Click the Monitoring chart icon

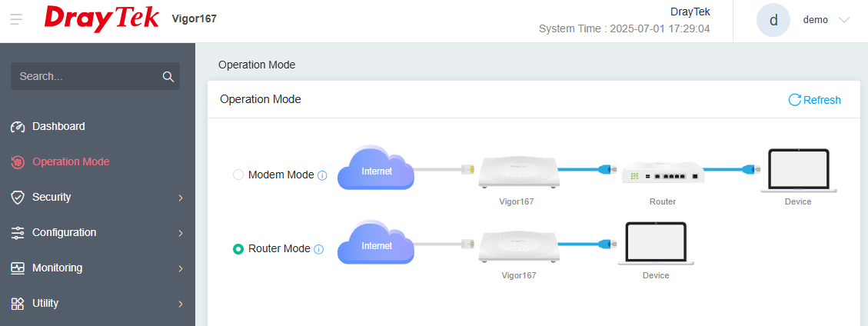pyautogui.click(x=18, y=268)
